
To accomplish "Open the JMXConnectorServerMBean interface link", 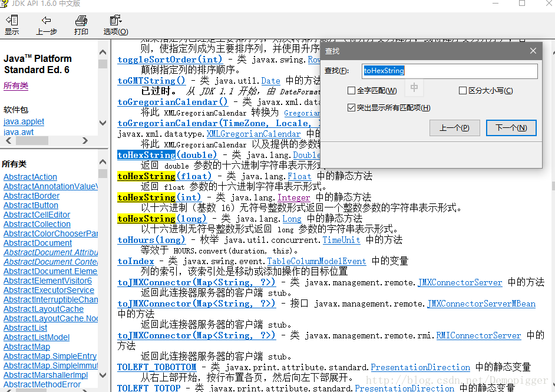I will 481,304.
